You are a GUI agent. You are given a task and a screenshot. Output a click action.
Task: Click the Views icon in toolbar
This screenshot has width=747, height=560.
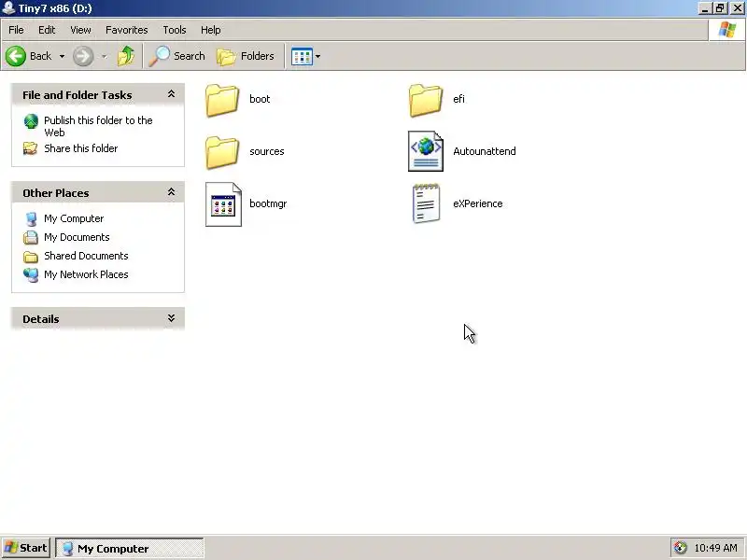(x=302, y=56)
